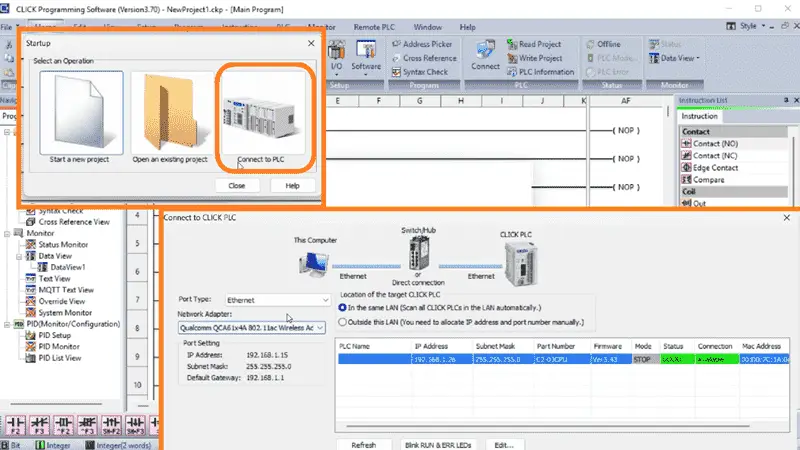The image size is (800, 450).
Task: Pin the Instruction List panel
Action: [786, 101]
